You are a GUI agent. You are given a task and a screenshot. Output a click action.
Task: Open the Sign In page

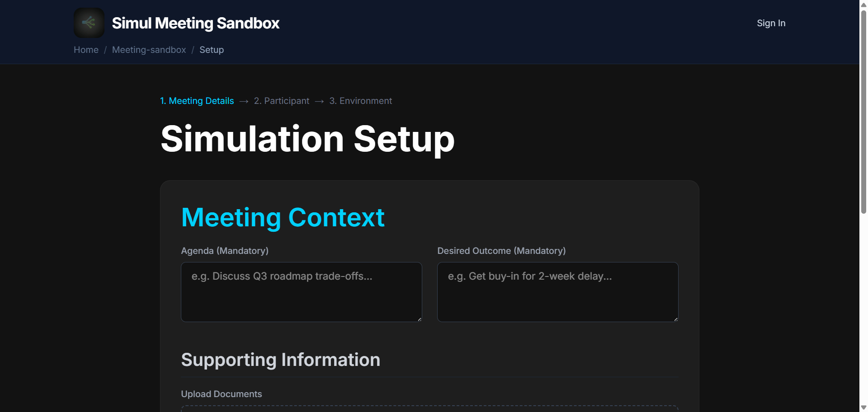771,23
